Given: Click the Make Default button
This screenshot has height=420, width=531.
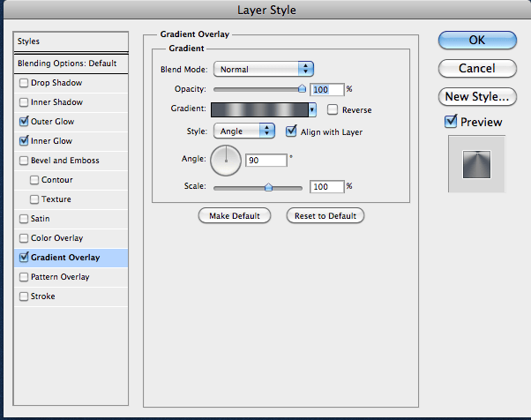Looking at the screenshot, I should (x=235, y=216).
